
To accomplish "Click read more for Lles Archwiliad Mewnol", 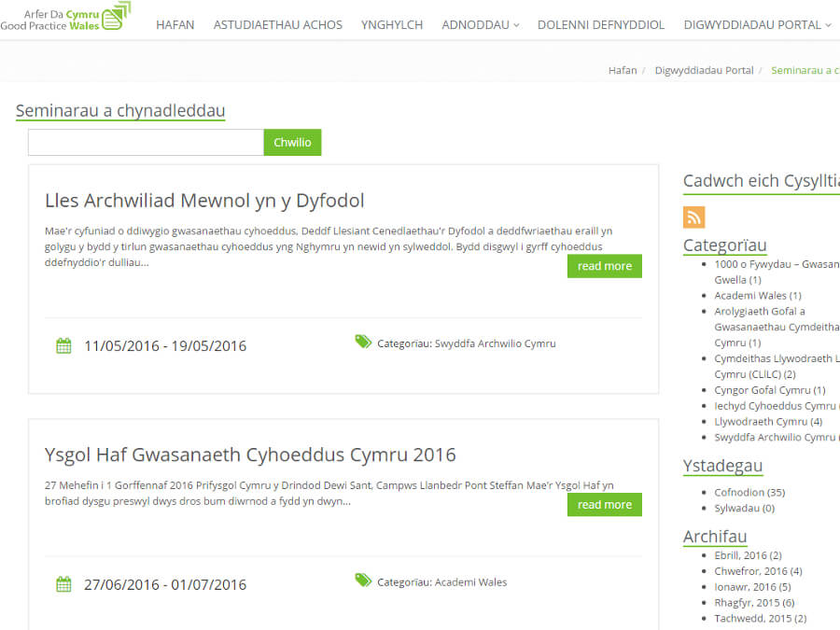I will (x=604, y=266).
